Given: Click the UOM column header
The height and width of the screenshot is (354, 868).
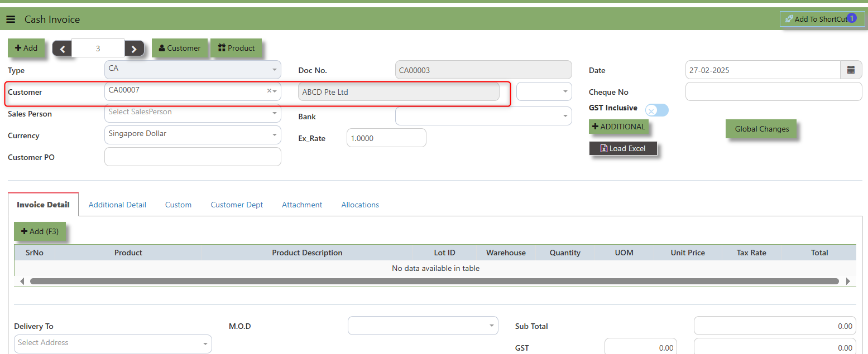Looking at the screenshot, I should (624, 253).
